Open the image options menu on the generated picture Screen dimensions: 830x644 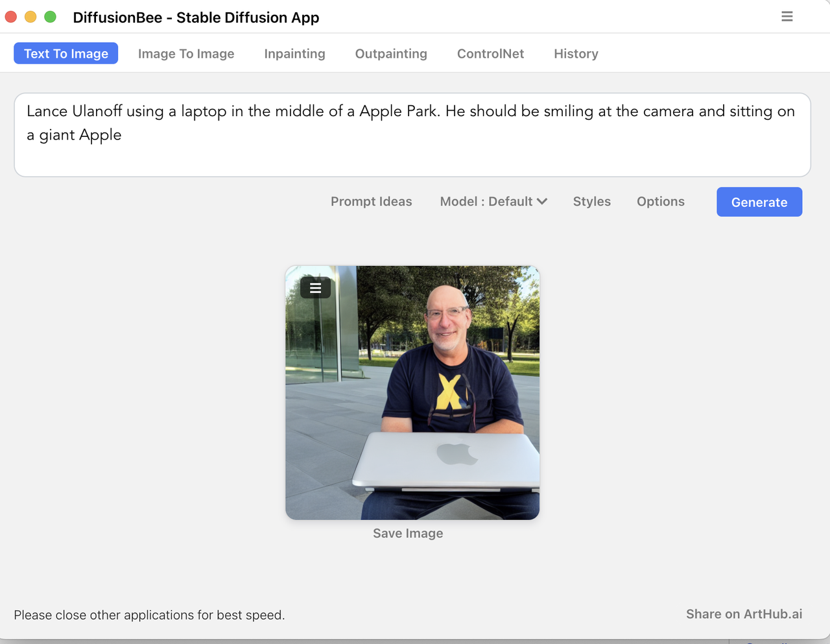(316, 287)
